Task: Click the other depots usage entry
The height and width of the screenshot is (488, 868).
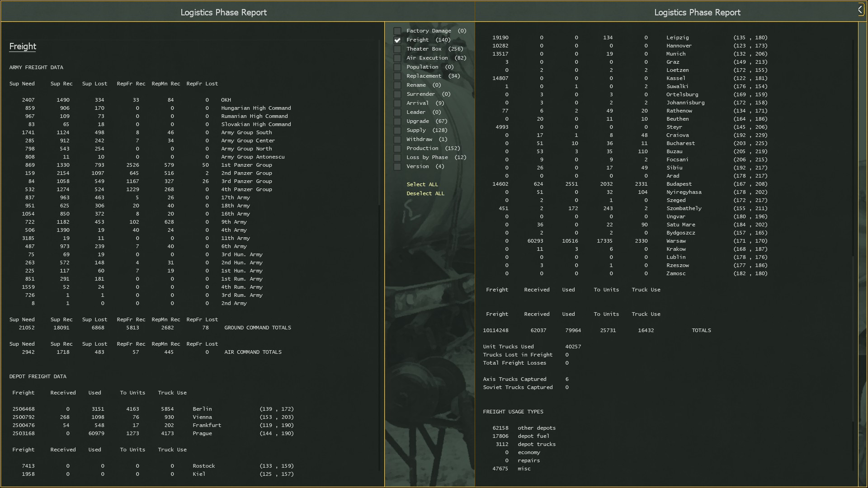Action: (524, 428)
